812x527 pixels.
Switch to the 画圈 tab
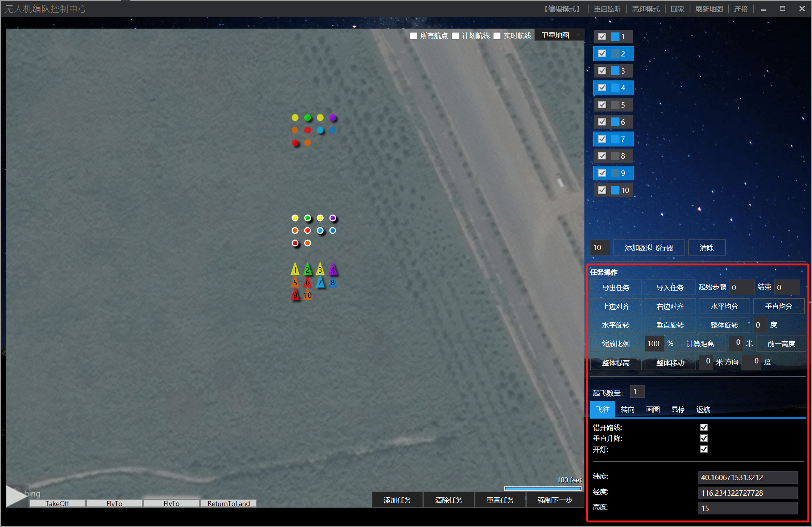(x=653, y=409)
